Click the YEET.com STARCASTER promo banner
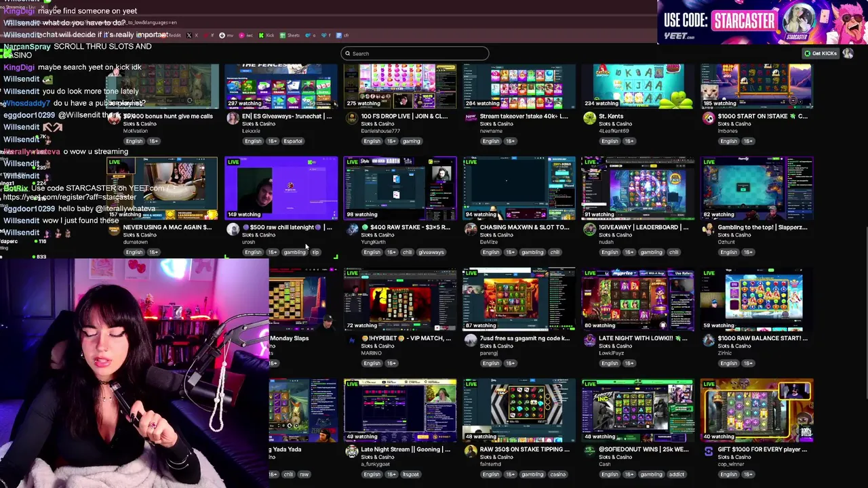Screen dimensions: 868x488 click(x=762, y=22)
